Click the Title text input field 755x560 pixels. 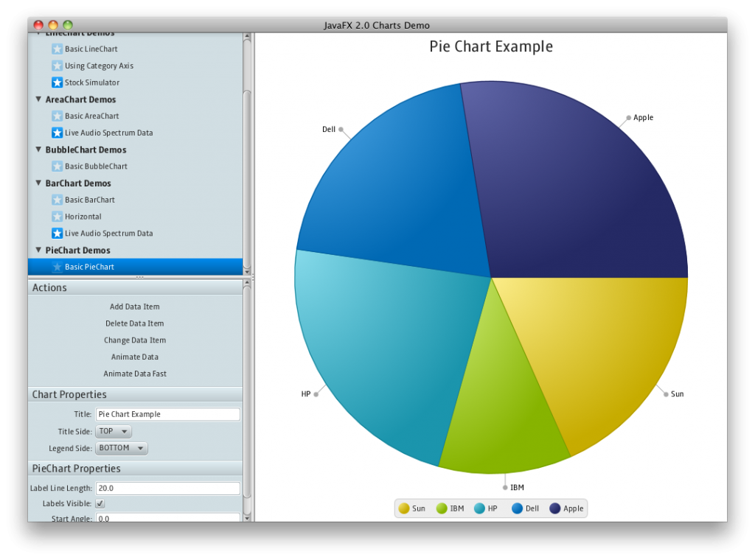[x=167, y=414]
